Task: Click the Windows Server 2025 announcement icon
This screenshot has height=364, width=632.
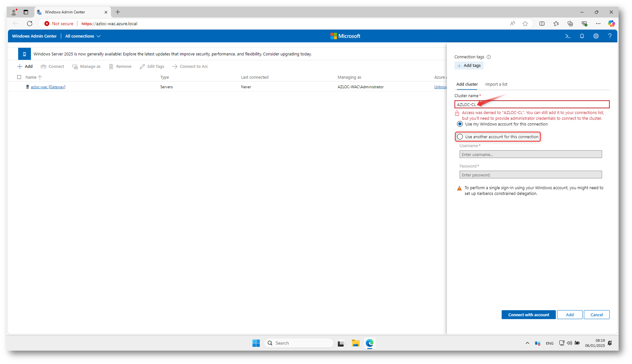Action: (x=25, y=54)
